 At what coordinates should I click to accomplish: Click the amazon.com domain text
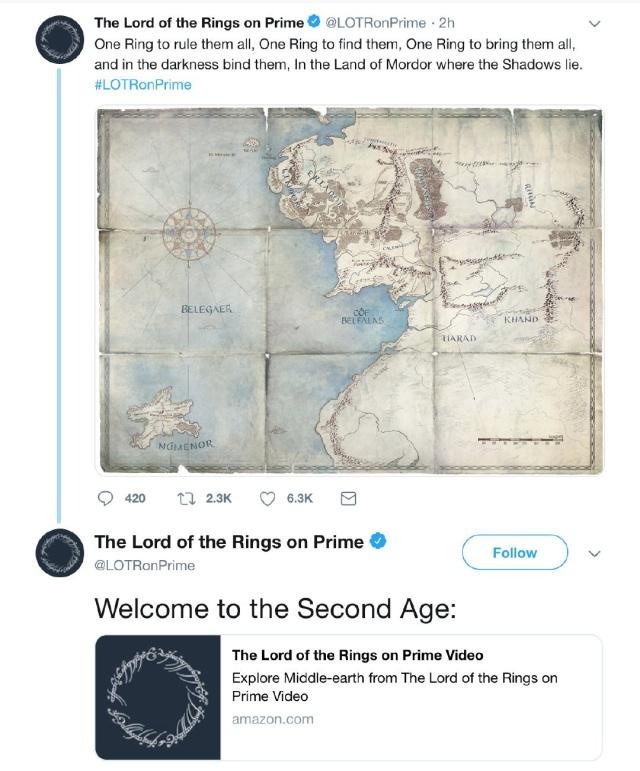[272, 719]
